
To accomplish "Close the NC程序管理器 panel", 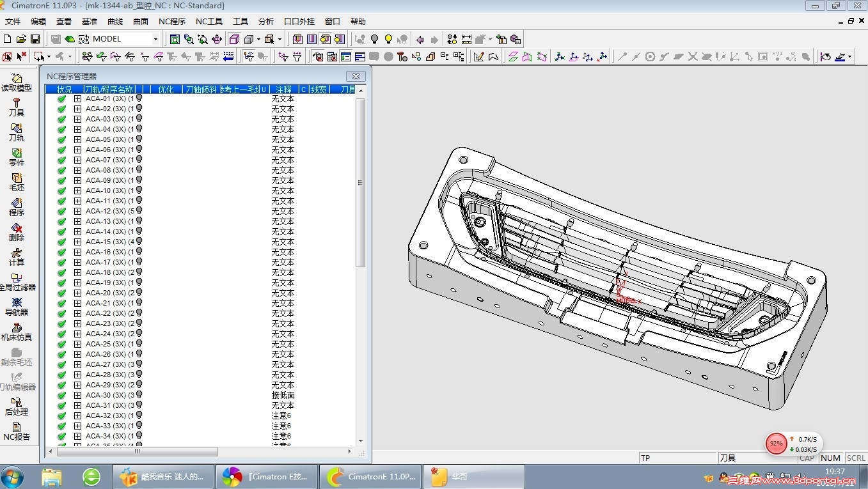I will point(356,76).
